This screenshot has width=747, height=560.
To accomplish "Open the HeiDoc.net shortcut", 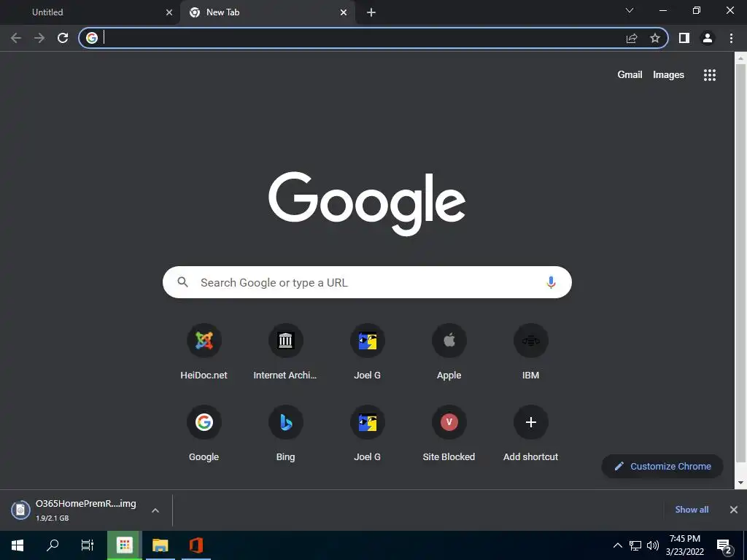I will tap(204, 351).
